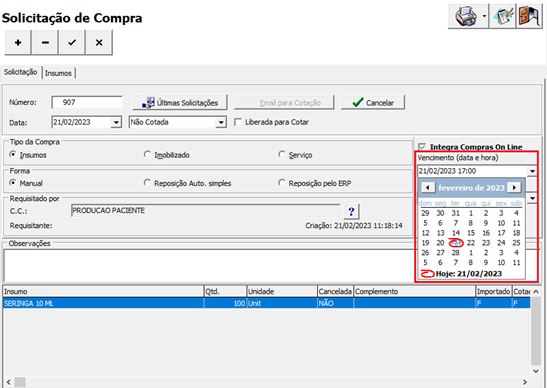This screenshot has width=547, height=388.
Task: Open the Não Cotada status dropdown
Action: [x=221, y=122]
